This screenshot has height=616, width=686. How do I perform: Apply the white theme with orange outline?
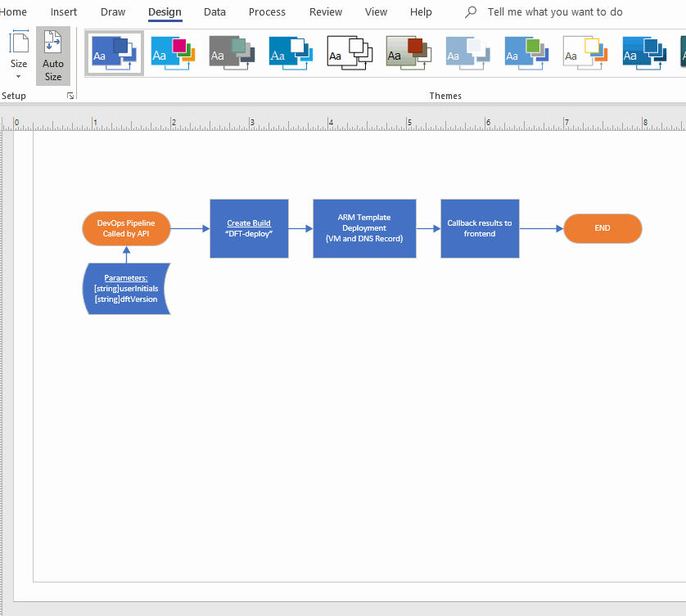click(x=585, y=52)
